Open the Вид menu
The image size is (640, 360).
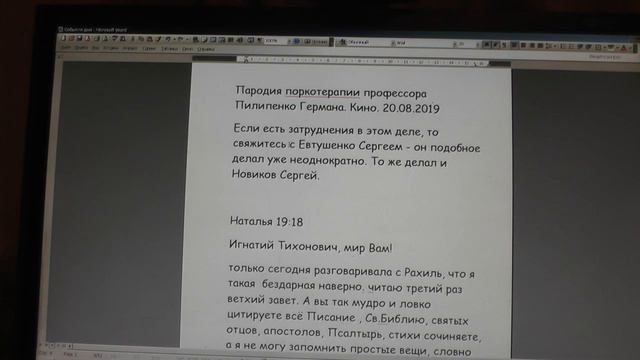click(x=95, y=48)
